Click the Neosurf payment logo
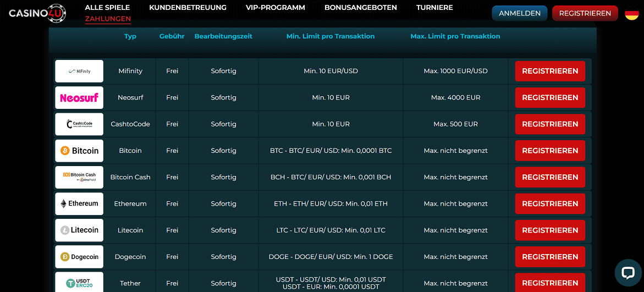 click(79, 98)
